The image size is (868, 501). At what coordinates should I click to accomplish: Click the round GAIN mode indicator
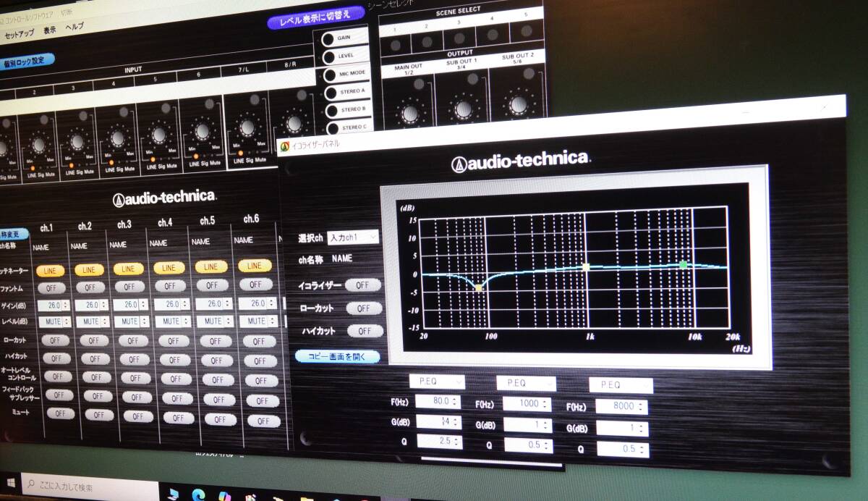click(328, 40)
